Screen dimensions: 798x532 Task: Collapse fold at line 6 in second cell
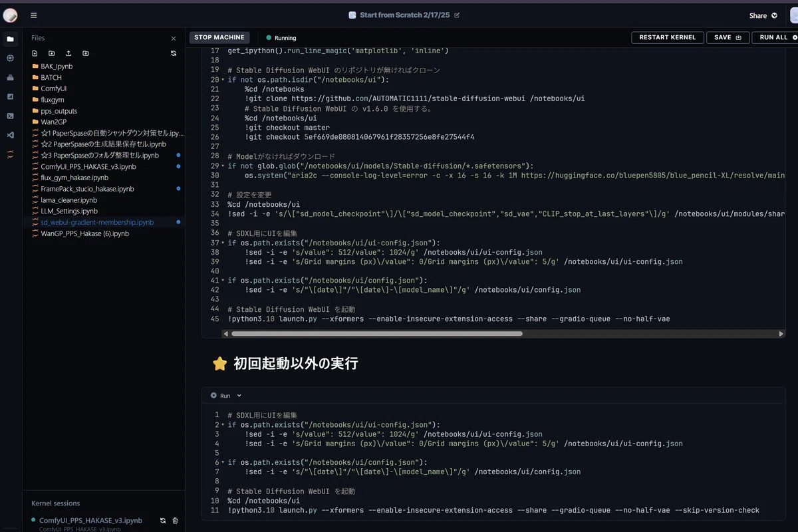coord(223,463)
